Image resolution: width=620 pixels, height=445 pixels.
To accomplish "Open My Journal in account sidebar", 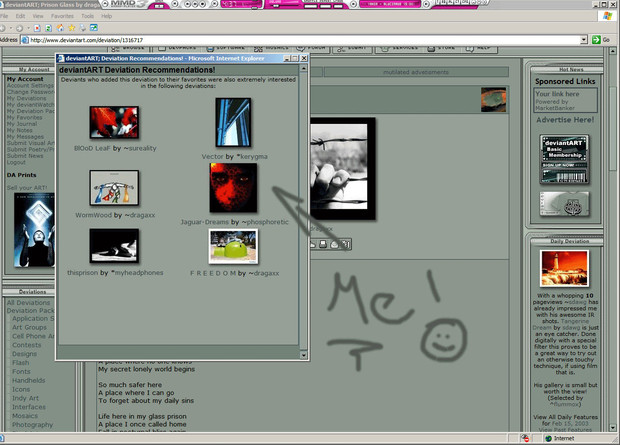I will point(22,124).
